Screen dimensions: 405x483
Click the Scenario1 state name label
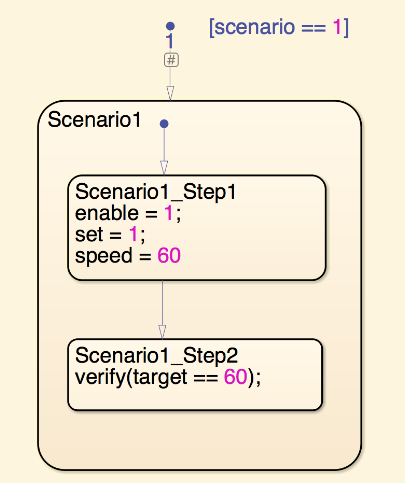click(x=95, y=119)
